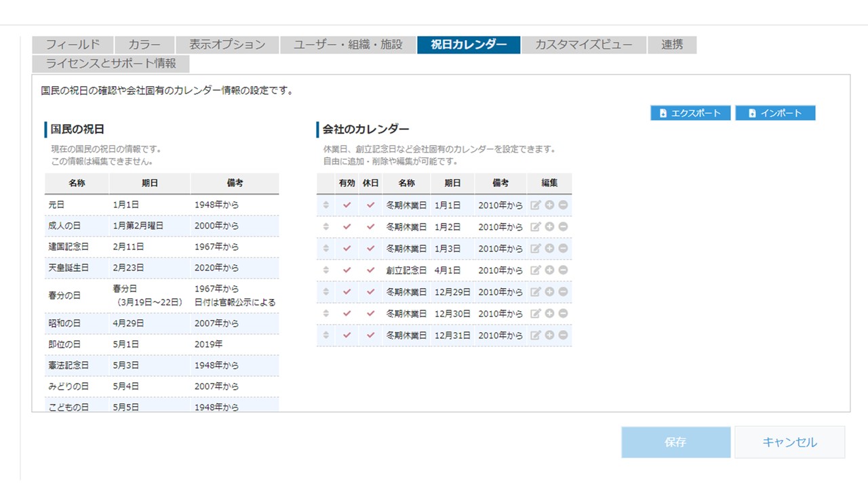
Task: Save settings with the 保存 button
Action: (676, 442)
